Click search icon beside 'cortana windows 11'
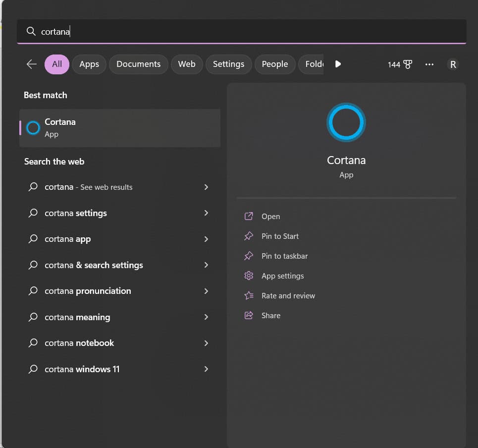Image resolution: width=478 pixels, height=448 pixels. [x=33, y=369]
